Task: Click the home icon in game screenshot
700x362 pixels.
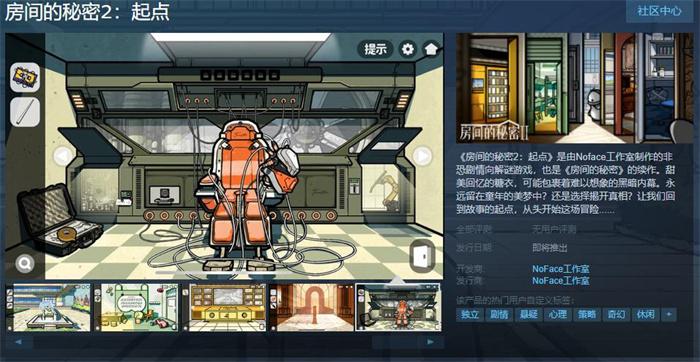Action: 430,49
